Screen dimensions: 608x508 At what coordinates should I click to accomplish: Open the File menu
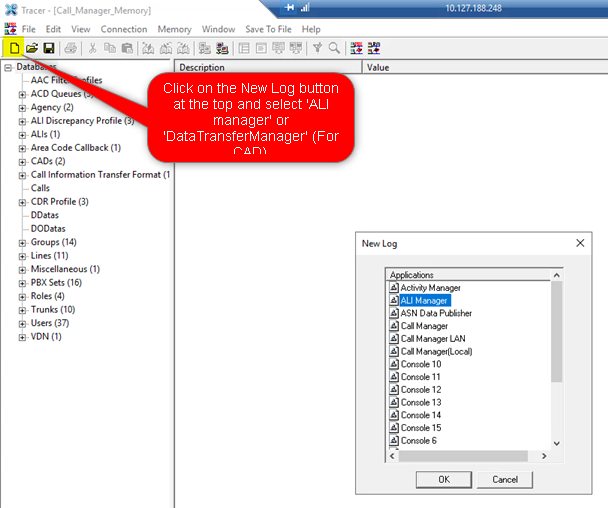(x=28, y=29)
